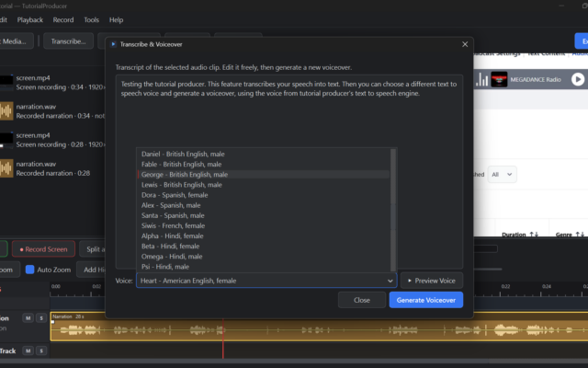Solo the lower Track
The height and width of the screenshot is (368, 588).
41,351
